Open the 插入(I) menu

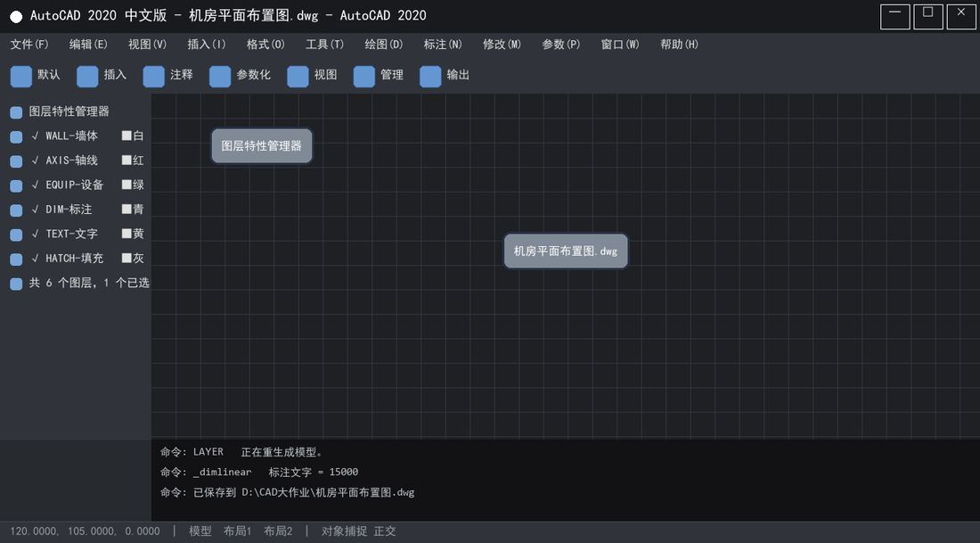207,45
